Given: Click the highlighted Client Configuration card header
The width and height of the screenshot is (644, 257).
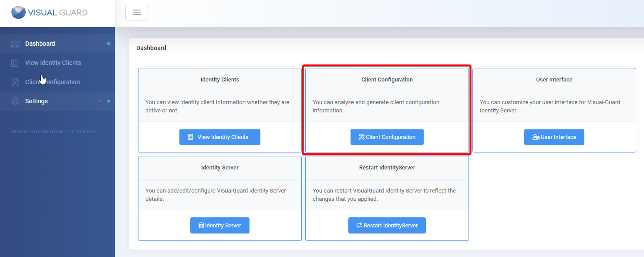Looking at the screenshot, I should coord(387,79).
